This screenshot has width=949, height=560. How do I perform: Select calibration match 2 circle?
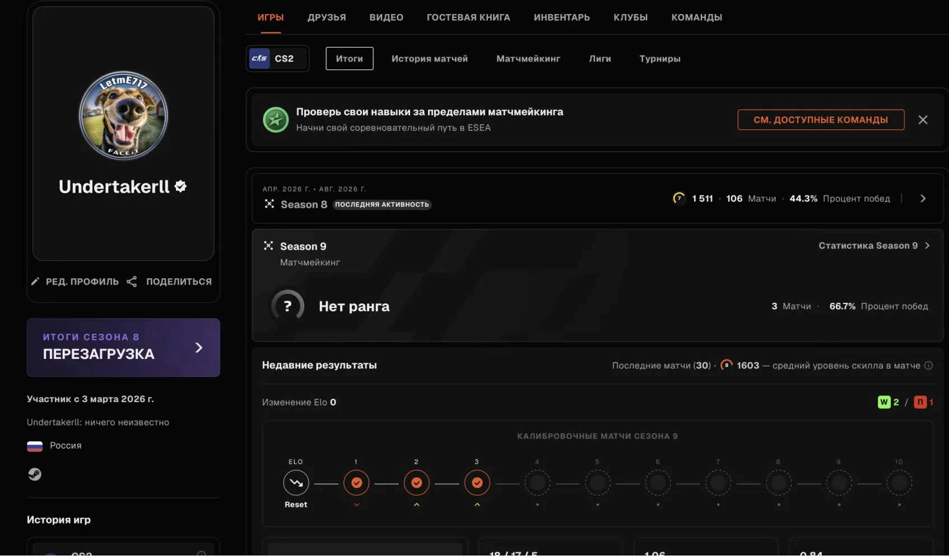416,482
